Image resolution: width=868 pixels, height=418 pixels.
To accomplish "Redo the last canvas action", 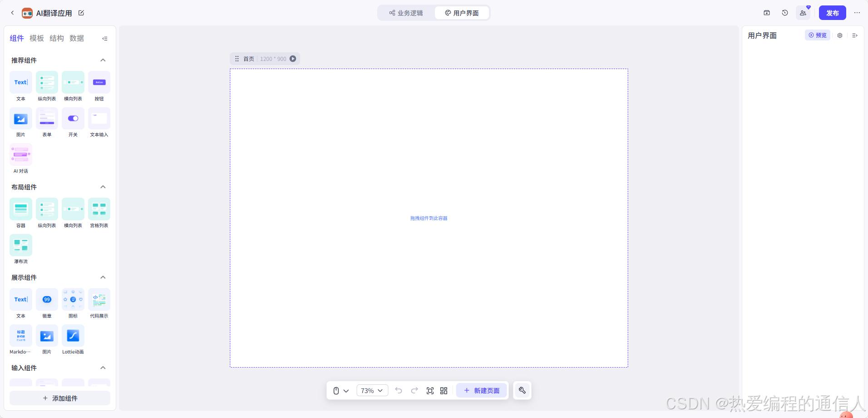I will (414, 390).
